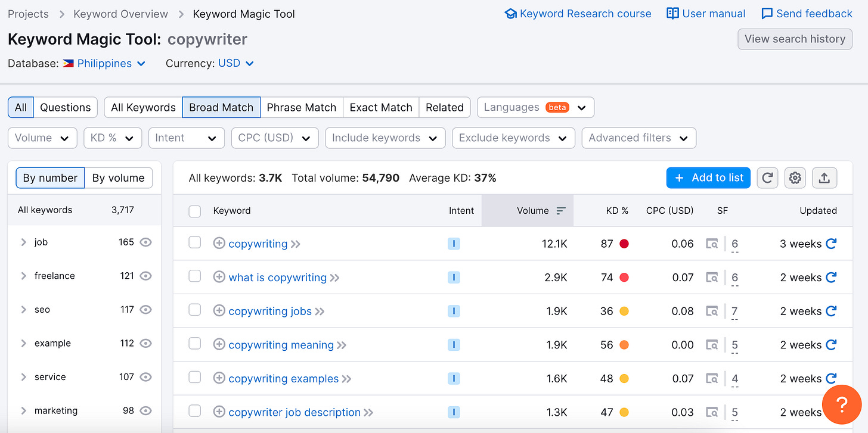The width and height of the screenshot is (868, 433).
Task: Click the export upload icon
Action: click(824, 177)
